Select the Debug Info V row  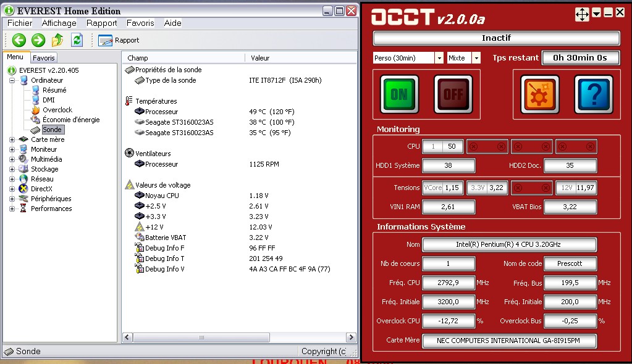tap(240, 269)
